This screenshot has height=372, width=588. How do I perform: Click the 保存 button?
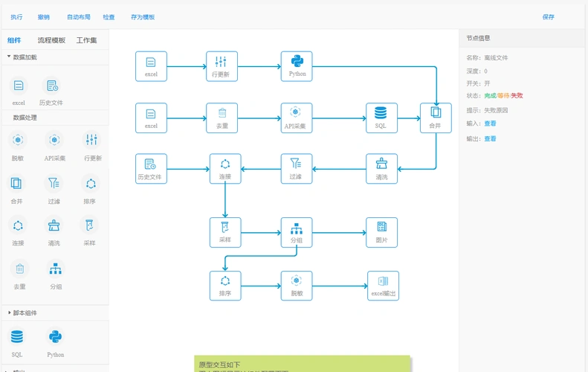548,16
